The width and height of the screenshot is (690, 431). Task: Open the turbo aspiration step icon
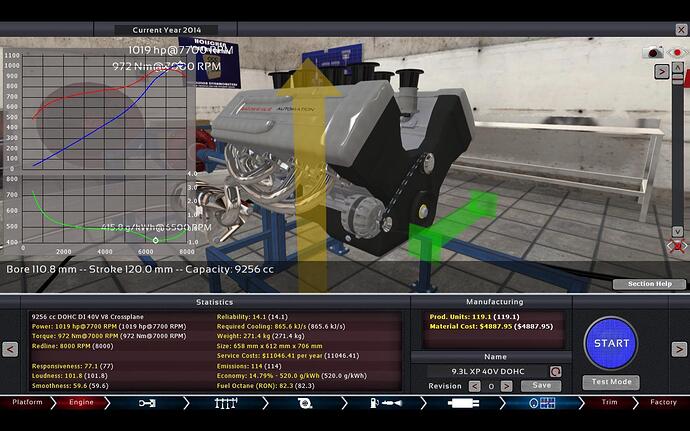pyautogui.click(x=304, y=402)
